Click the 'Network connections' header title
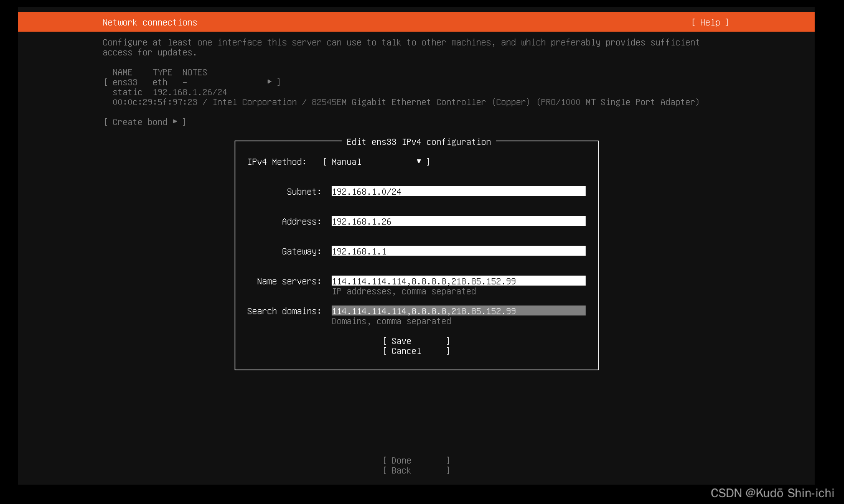This screenshot has width=844, height=504. pyautogui.click(x=150, y=22)
